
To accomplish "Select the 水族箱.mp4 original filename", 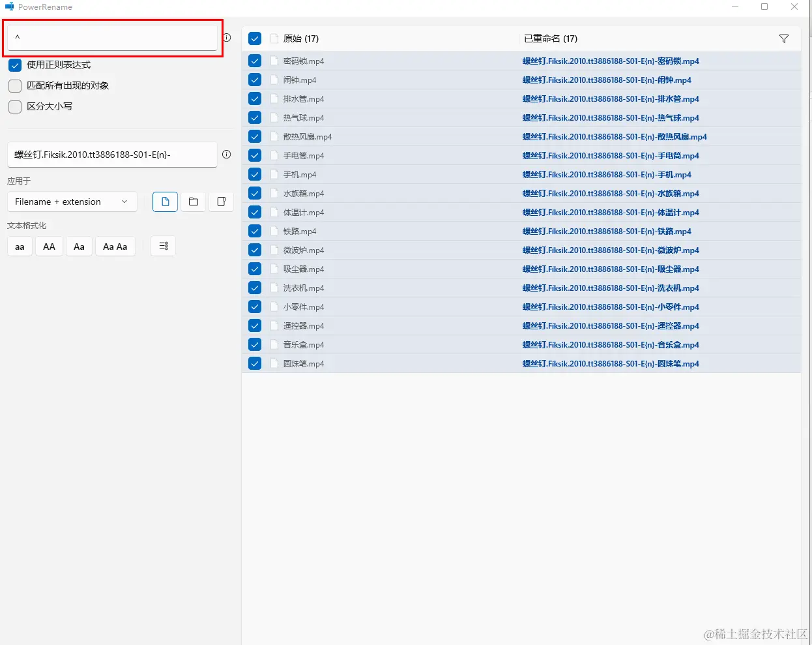I will tap(304, 194).
